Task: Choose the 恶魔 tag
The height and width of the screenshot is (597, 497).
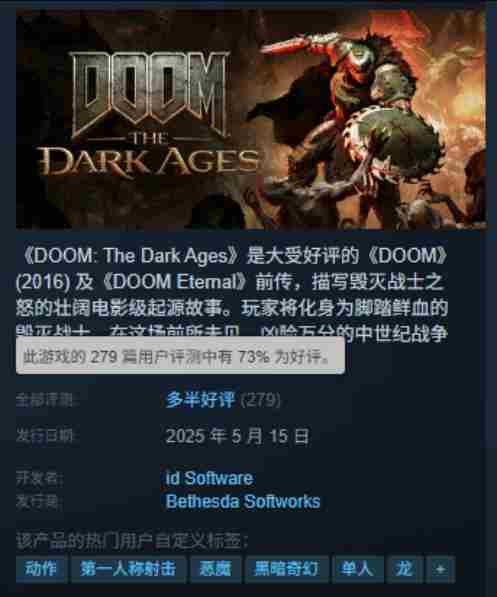Action: [x=216, y=569]
